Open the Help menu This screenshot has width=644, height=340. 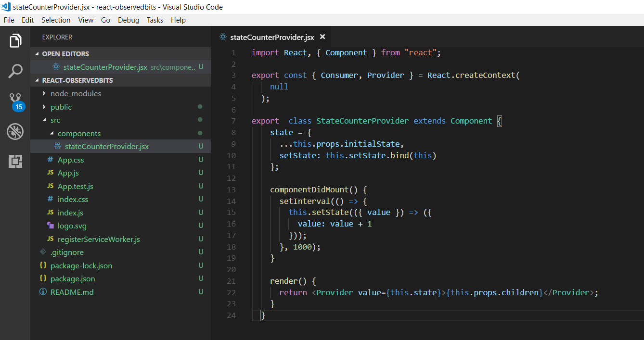coord(178,20)
